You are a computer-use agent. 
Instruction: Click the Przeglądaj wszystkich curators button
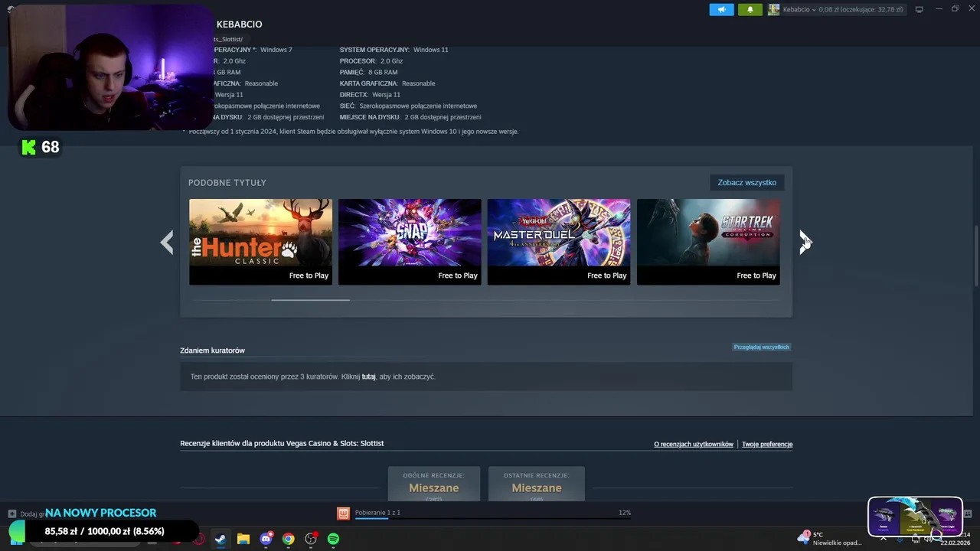pos(761,347)
